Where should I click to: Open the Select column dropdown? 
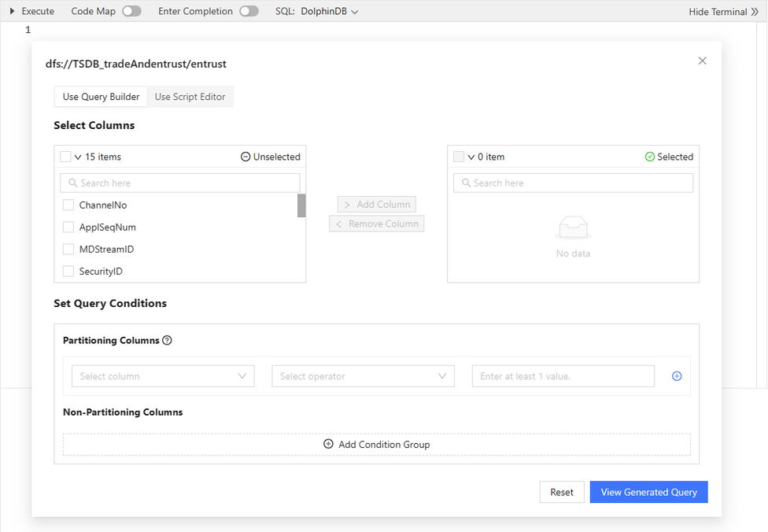163,376
